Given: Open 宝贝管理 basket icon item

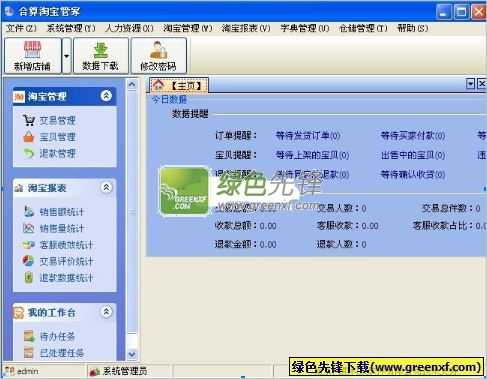Looking at the screenshot, I should tap(49, 137).
